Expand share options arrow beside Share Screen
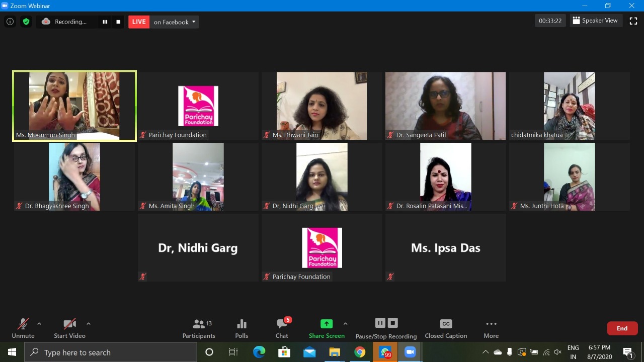This screenshot has height=362, width=644. tap(345, 324)
